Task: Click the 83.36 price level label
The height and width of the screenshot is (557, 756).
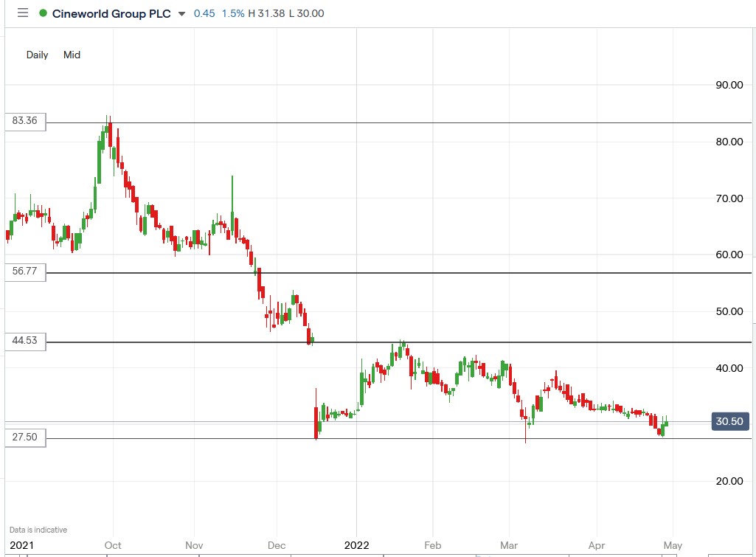Action: coord(24,122)
